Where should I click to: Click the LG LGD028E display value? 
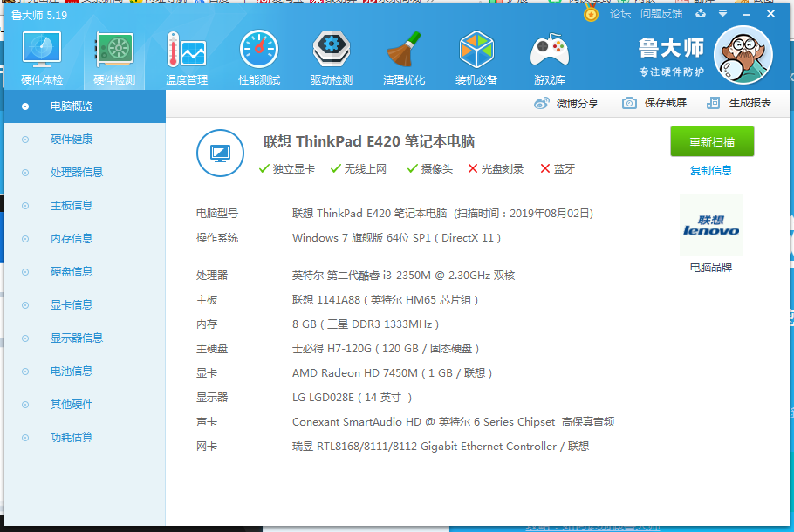click(352, 398)
